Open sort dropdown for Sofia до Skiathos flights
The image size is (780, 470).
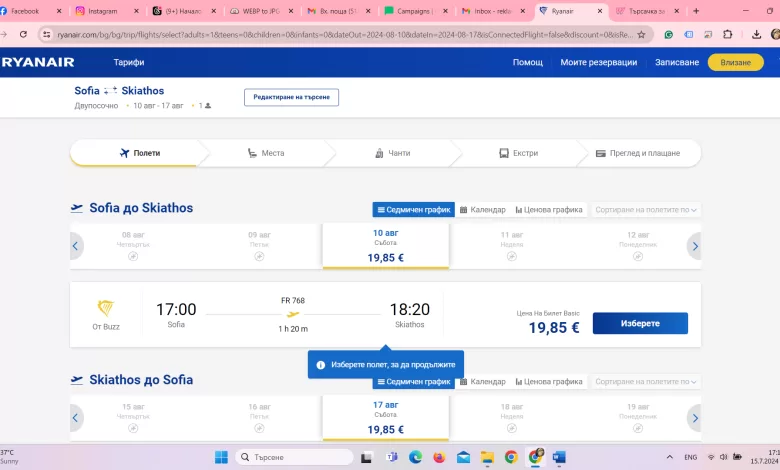pyautogui.click(x=645, y=210)
